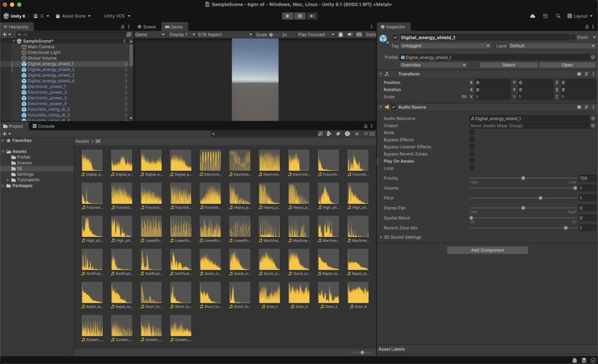Viewport: 598px width, 364px height.
Task: Click the gizmos icon in Game view toolbar
Action: (359, 34)
